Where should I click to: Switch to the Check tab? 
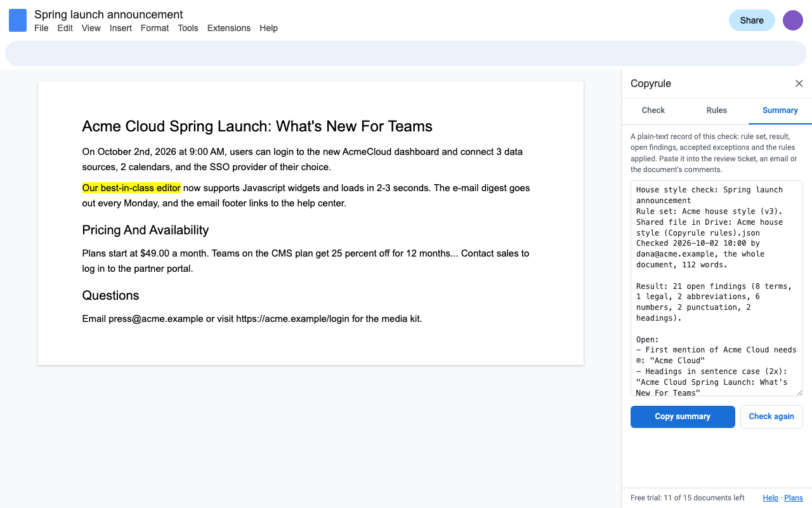(653, 110)
